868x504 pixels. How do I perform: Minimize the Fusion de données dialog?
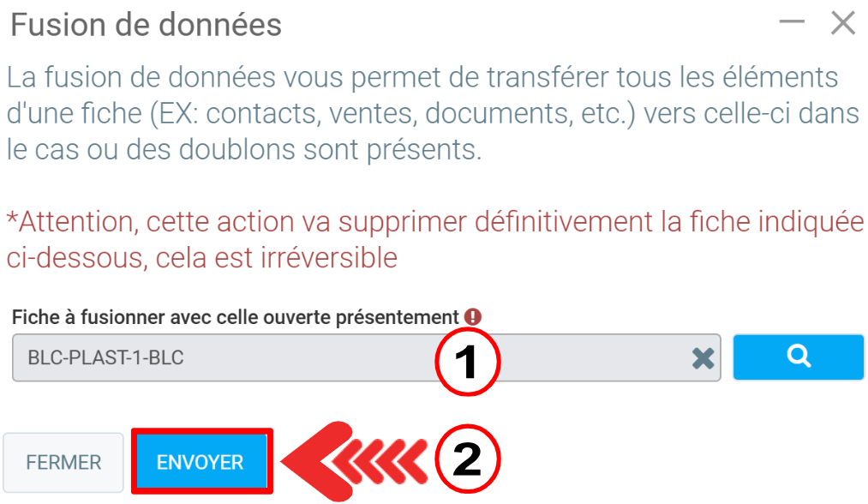click(792, 23)
